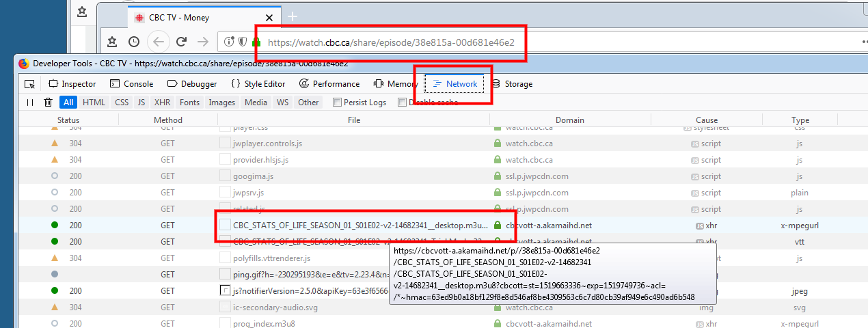The height and width of the screenshot is (328, 868).
Task: Enable the Persist Logs checkbox
Action: (337, 102)
